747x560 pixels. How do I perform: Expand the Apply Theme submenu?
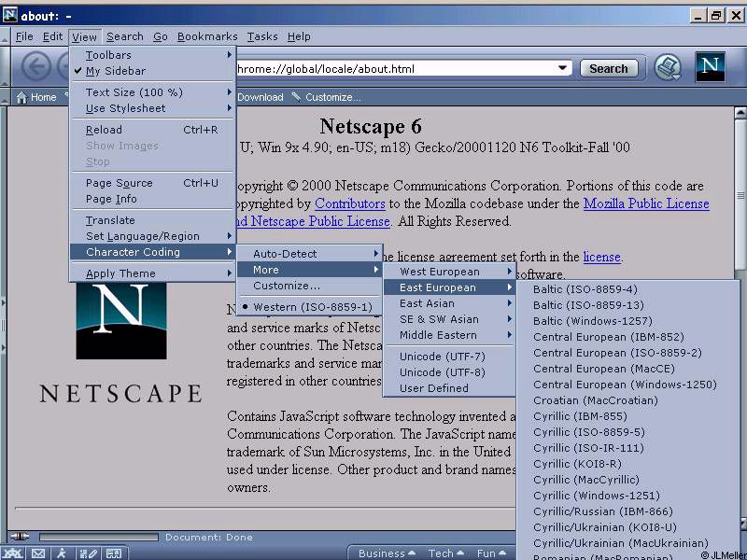[152, 273]
